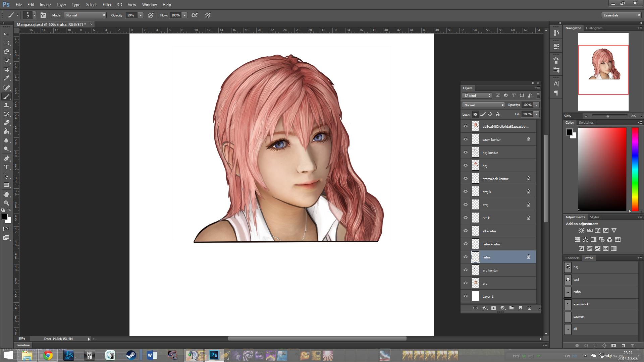Image resolution: width=644 pixels, height=362 pixels.
Task: Open the Select menu
Action: point(91,5)
